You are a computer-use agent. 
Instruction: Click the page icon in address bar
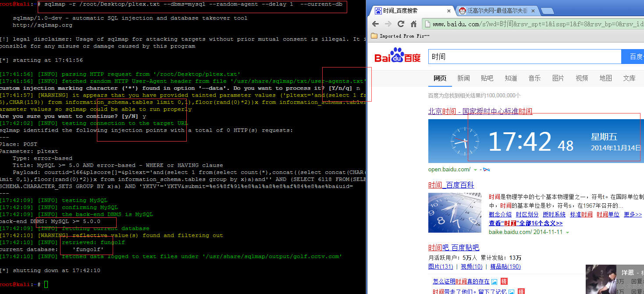click(427, 24)
